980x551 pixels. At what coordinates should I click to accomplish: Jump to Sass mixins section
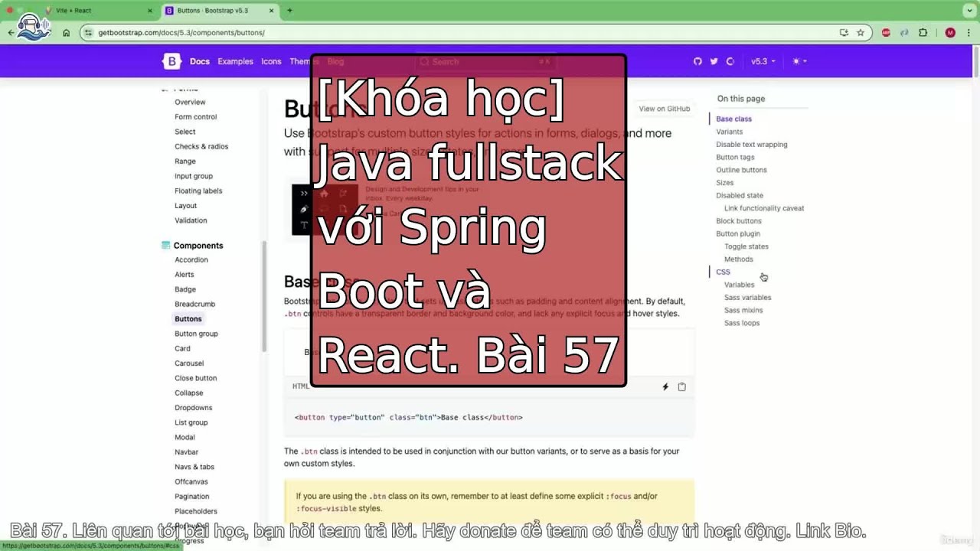click(x=743, y=310)
